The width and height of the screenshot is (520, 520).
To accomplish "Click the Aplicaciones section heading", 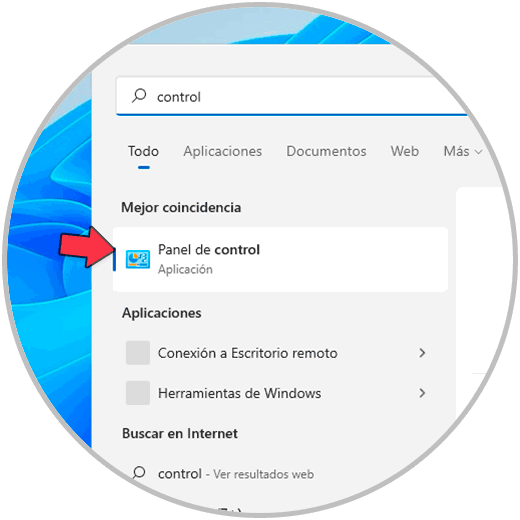I will [162, 313].
